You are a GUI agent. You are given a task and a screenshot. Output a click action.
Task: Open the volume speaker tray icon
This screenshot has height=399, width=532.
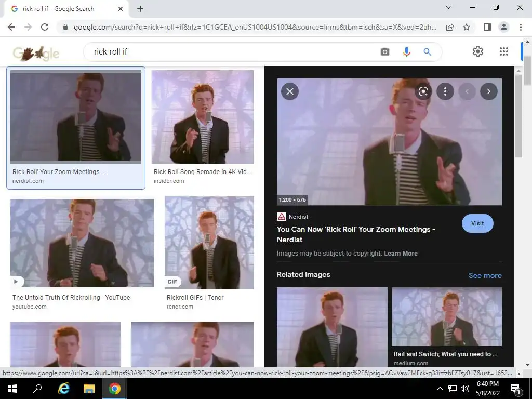(465, 389)
